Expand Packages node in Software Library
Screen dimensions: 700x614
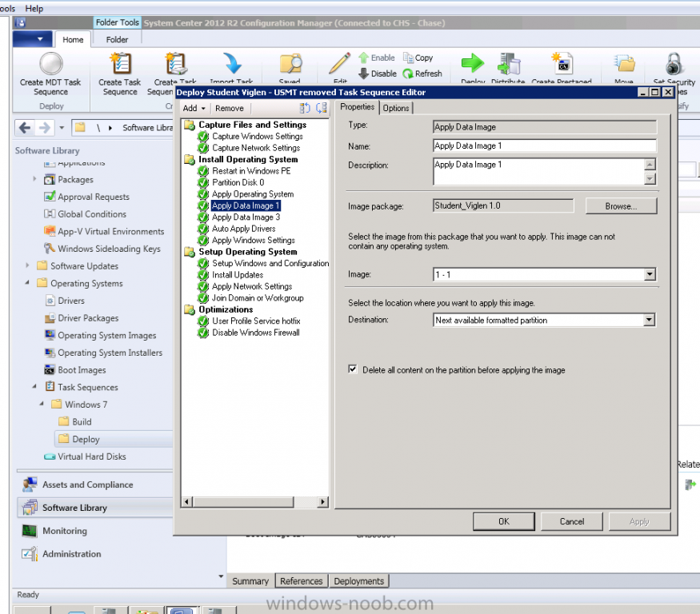click(35, 179)
